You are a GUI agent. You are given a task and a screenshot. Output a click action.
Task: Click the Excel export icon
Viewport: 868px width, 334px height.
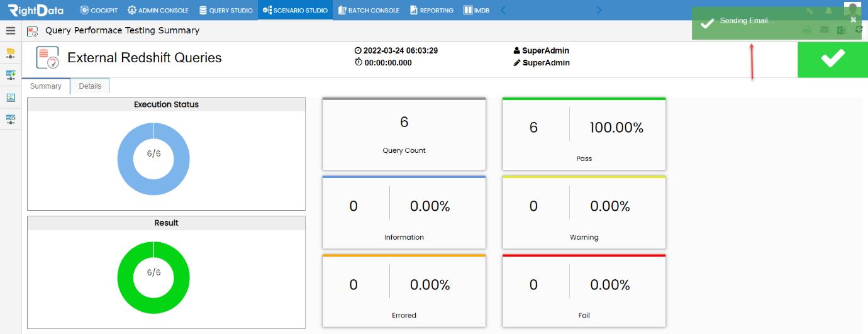(841, 30)
